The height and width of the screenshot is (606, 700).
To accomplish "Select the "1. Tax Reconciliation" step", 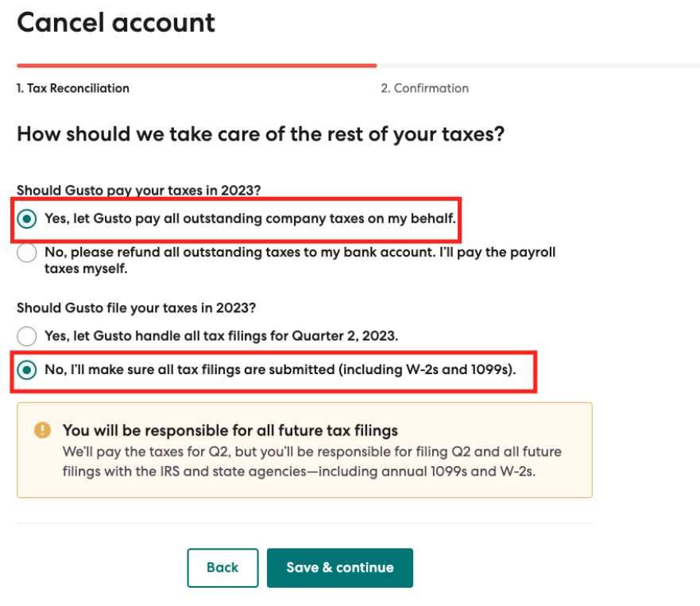I will [x=72, y=88].
